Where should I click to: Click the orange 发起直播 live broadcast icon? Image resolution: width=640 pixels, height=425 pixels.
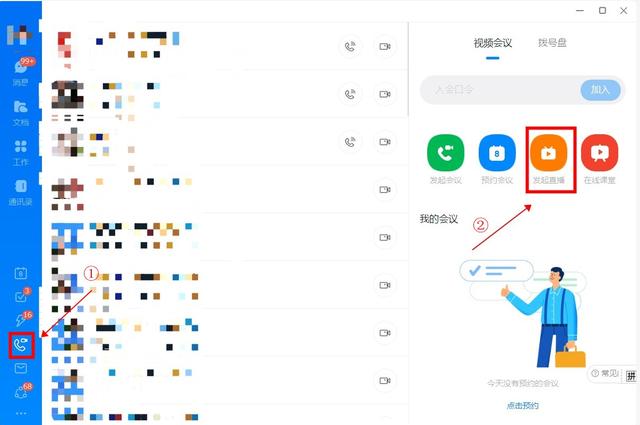click(x=549, y=154)
